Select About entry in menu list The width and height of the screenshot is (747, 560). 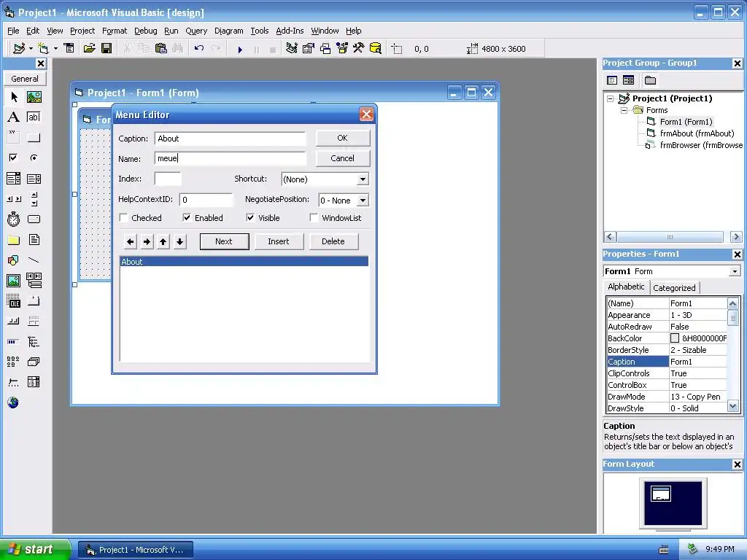[x=244, y=262]
